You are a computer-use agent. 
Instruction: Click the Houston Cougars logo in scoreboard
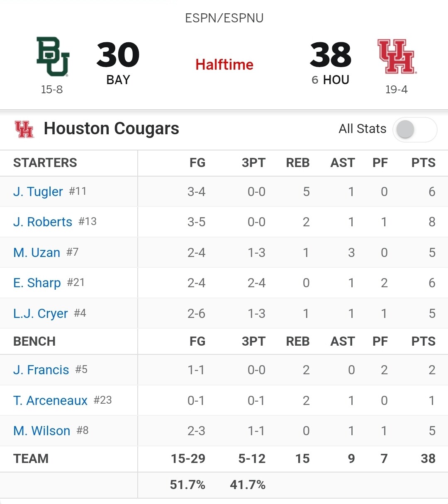pos(397,57)
